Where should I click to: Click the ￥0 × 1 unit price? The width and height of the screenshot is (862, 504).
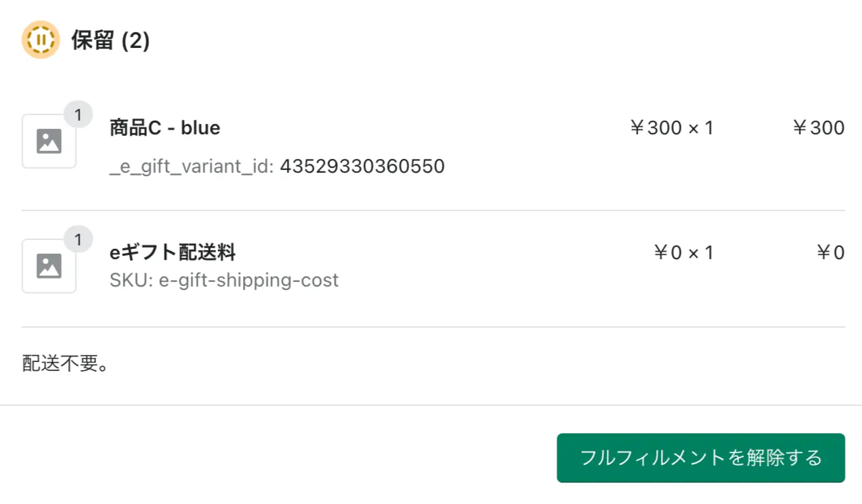click(683, 253)
